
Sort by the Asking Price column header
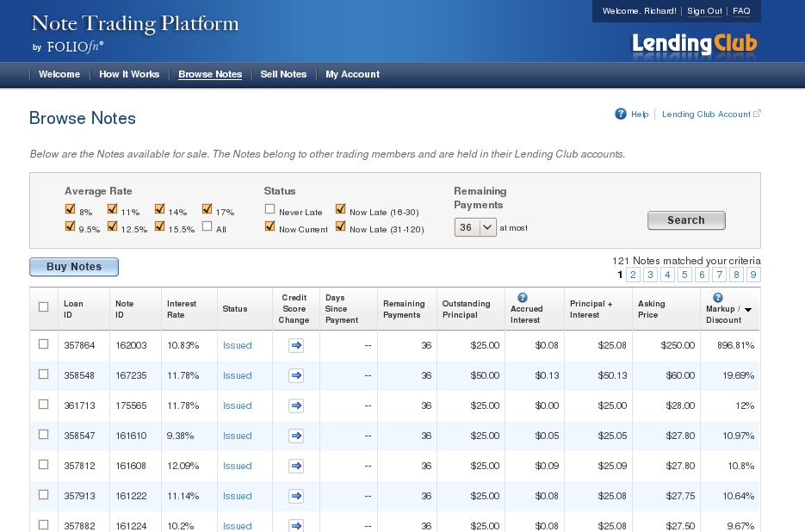tap(652, 309)
